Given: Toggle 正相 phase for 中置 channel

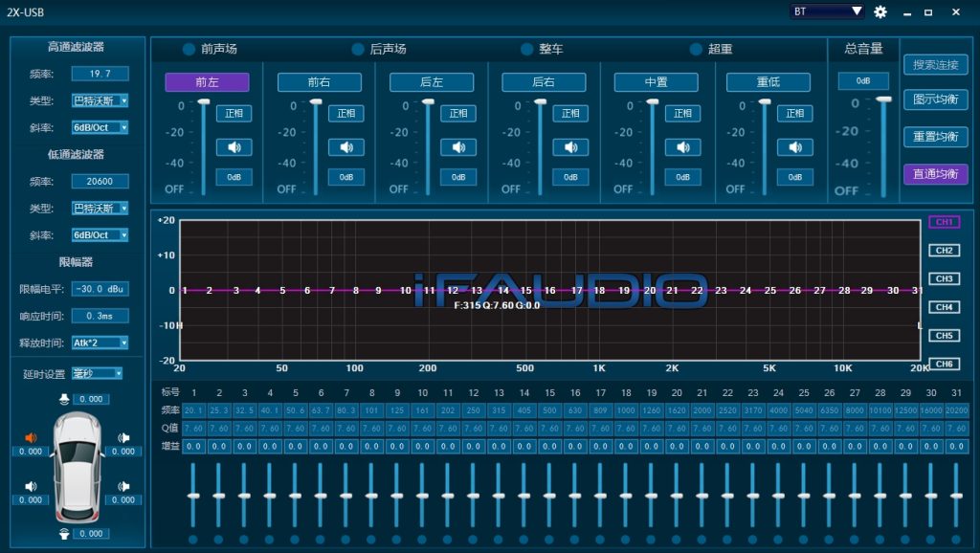Looking at the screenshot, I should pyautogui.click(x=682, y=113).
